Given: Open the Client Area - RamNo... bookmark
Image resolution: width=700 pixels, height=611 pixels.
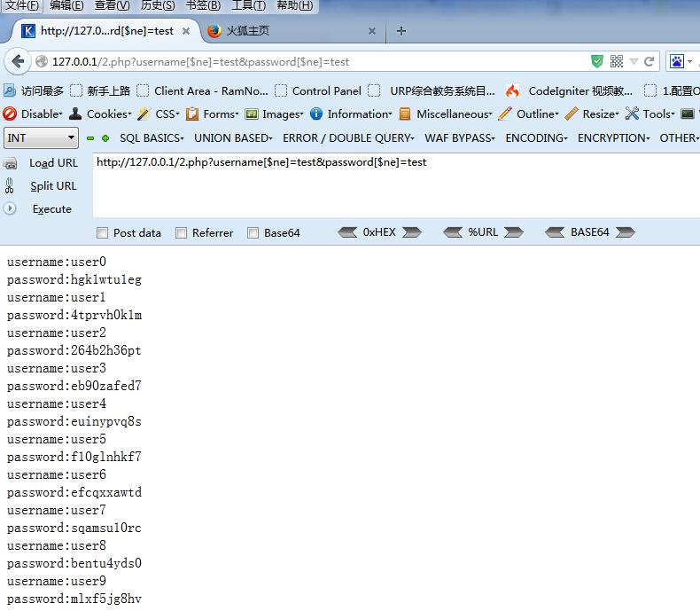Looking at the screenshot, I should click(203, 91).
